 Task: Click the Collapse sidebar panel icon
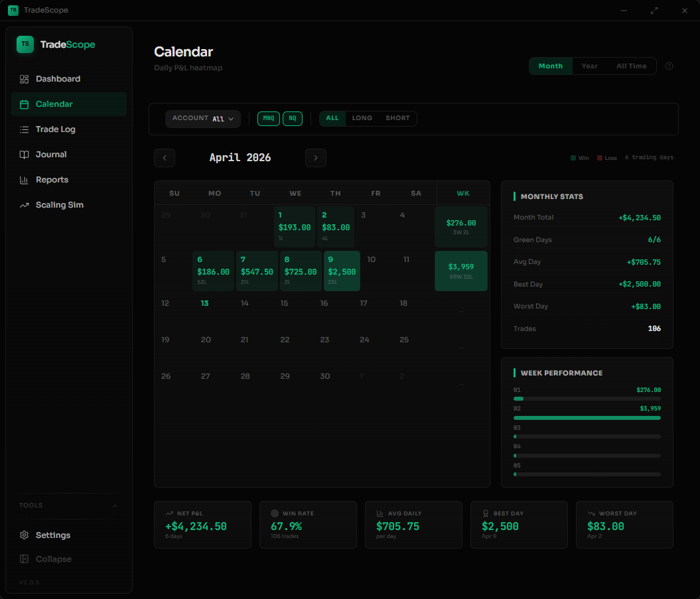25,559
